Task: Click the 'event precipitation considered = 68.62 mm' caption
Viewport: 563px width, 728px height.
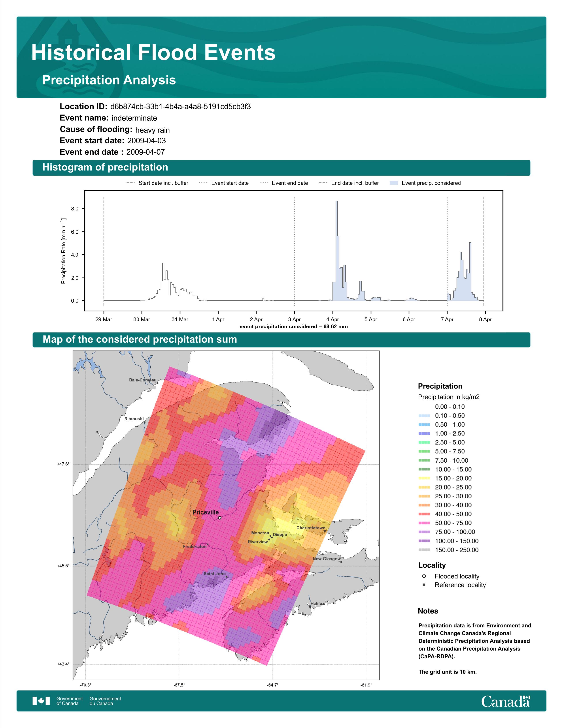Action: pos(293,326)
